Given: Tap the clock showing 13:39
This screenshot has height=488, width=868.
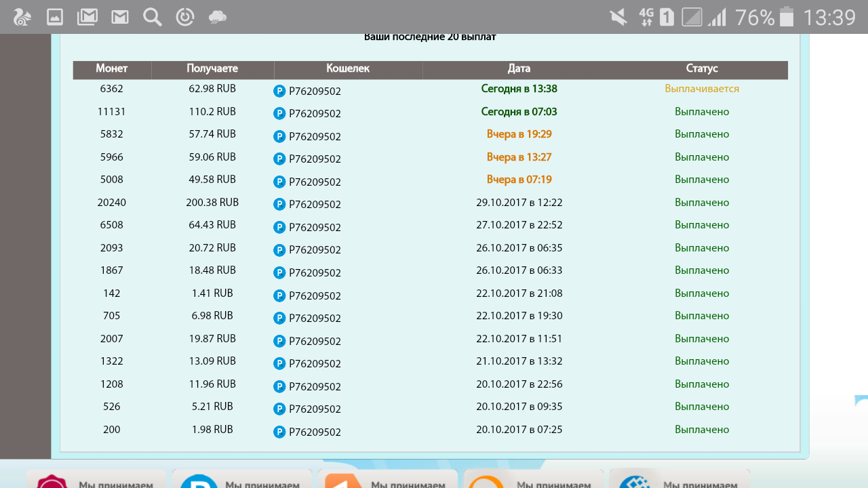Looking at the screenshot, I should (x=829, y=17).
